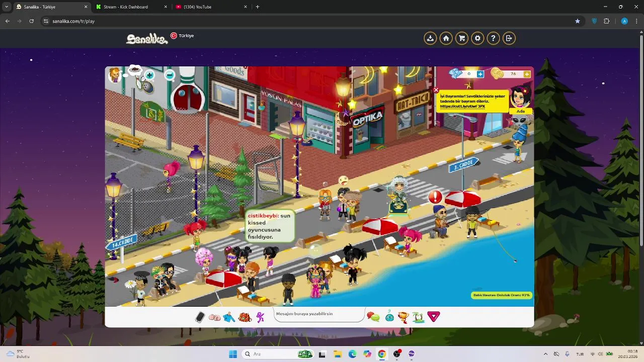
Task: Expand the pink triangle down arrow menu
Action: pyautogui.click(x=434, y=317)
